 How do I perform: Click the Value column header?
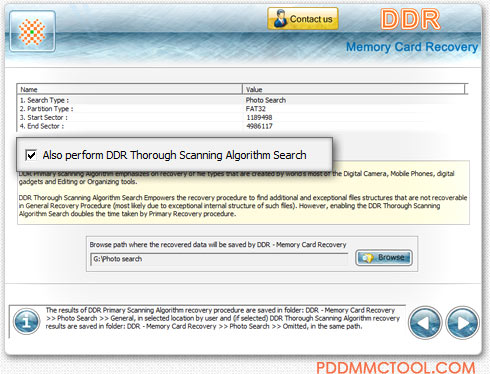coord(354,89)
